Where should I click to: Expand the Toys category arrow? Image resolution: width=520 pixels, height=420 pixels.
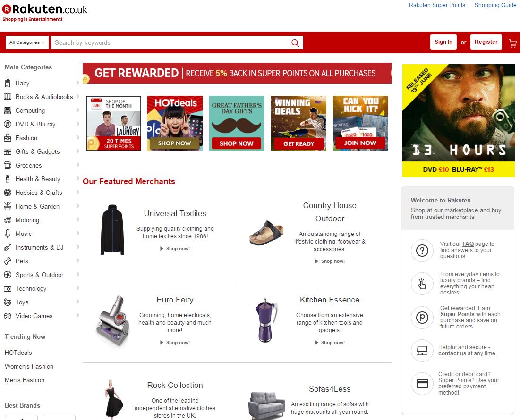pos(77,302)
